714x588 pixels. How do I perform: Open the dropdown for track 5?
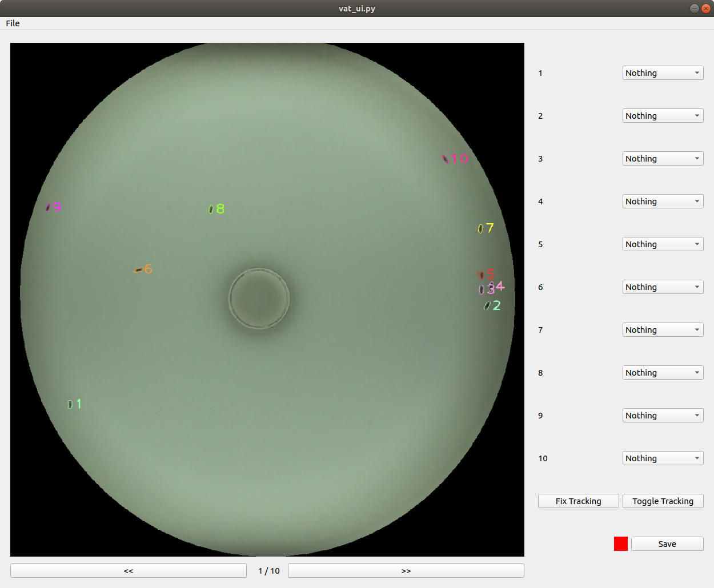click(x=663, y=244)
